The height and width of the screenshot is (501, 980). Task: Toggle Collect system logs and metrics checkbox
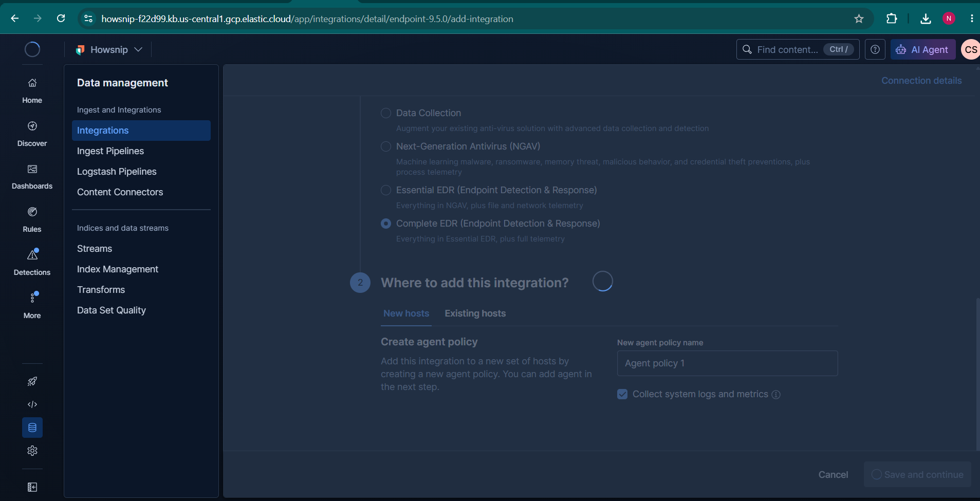[x=622, y=394]
